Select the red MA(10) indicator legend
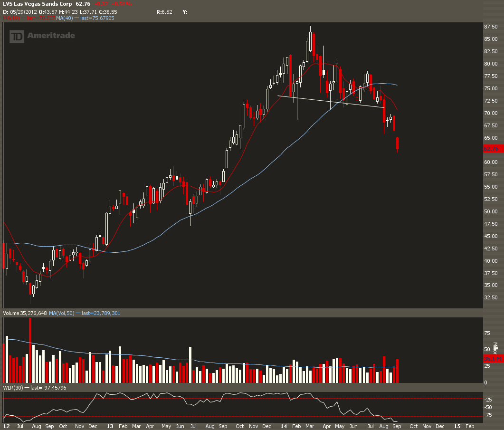This screenshot has height=430, width=504. (29, 18)
